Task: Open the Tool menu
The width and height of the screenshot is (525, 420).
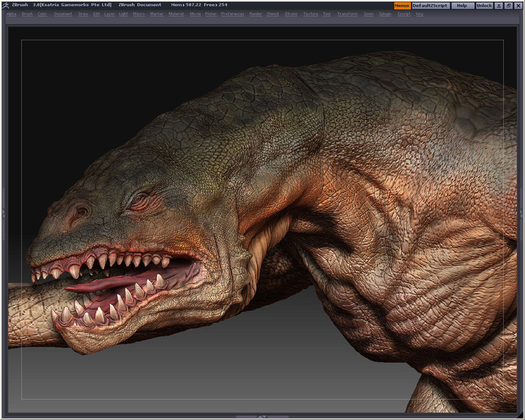Action: (x=327, y=14)
